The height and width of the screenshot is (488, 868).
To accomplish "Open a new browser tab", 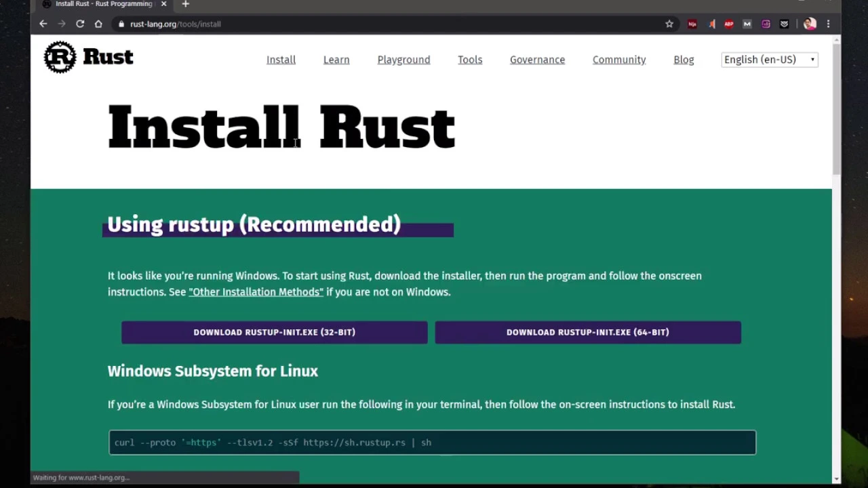I will (x=185, y=4).
